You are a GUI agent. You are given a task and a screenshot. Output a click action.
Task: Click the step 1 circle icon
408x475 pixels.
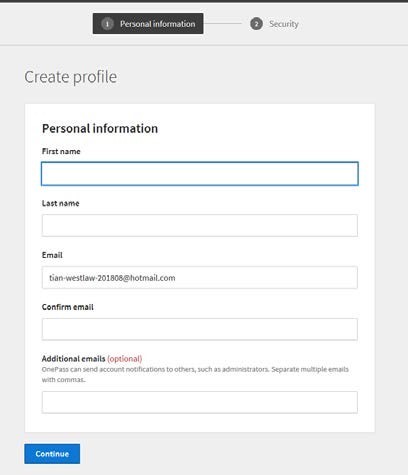pos(107,24)
